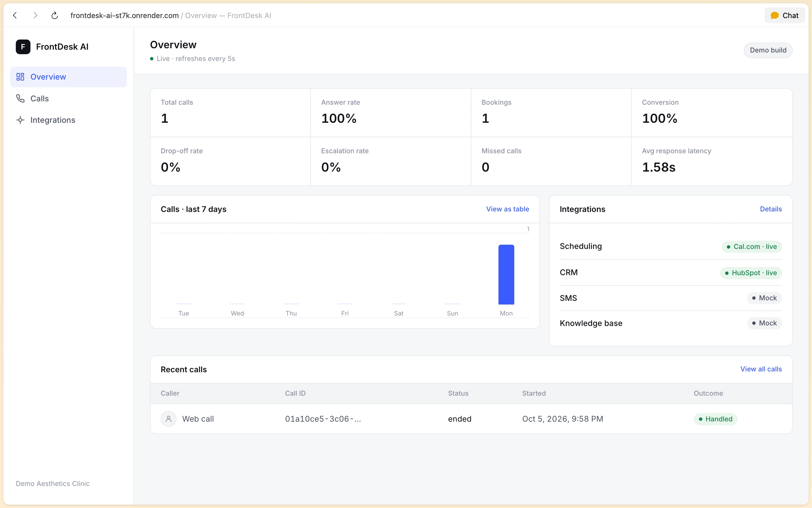Click the Overview grid icon in sidebar
812x508 pixels.
coord(21,77)
